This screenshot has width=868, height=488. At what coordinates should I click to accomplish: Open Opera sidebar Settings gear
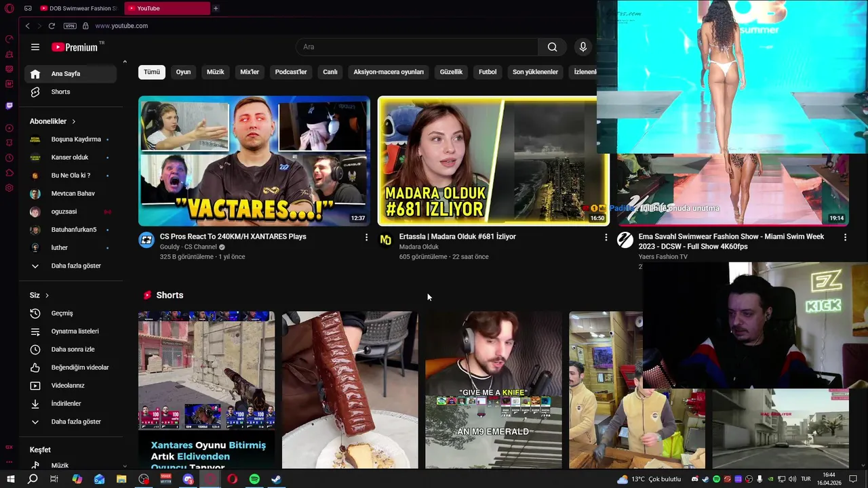coord(9,188)
